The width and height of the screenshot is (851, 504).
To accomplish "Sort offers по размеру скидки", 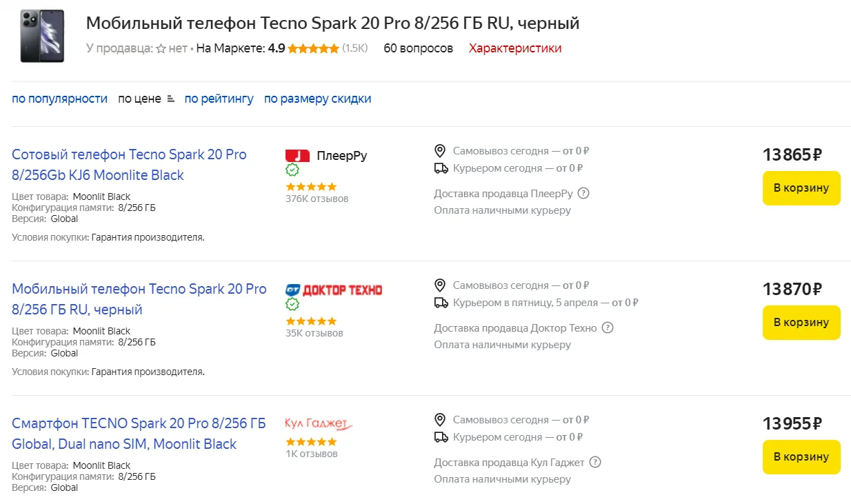I will [317, 99].
